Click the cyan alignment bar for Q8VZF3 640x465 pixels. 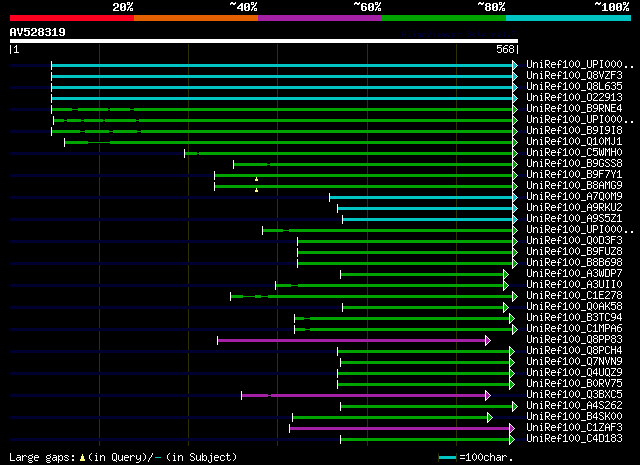pos(282,76)
